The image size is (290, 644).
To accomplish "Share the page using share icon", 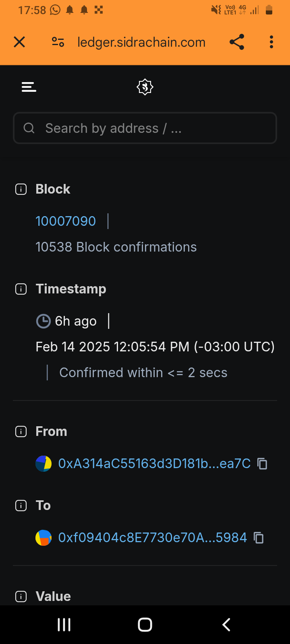I will (237, 42).
